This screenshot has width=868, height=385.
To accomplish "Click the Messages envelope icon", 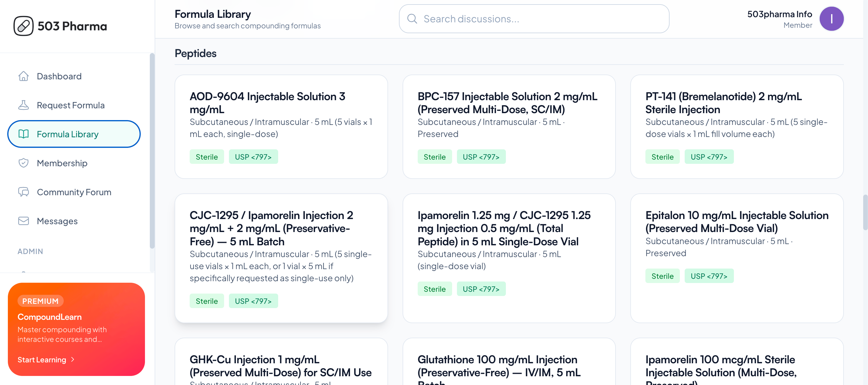I will (x=23, y=221).
